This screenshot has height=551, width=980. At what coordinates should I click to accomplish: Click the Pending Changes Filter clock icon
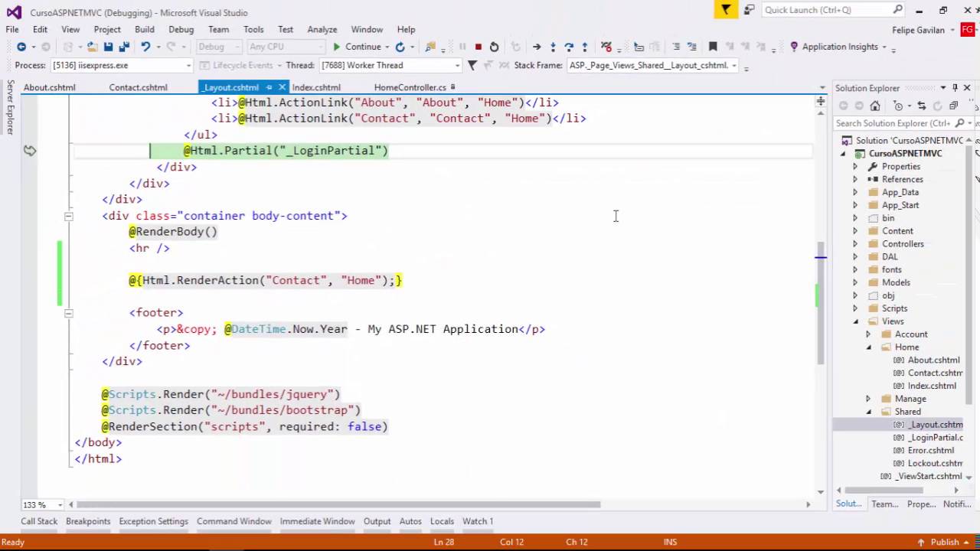pyautogui.click(x=898, y=106)
